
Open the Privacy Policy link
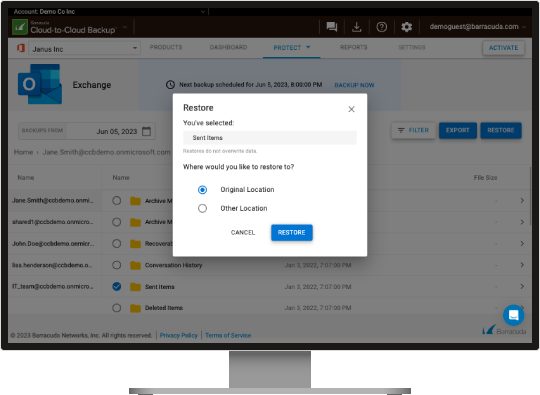point(178,335)
